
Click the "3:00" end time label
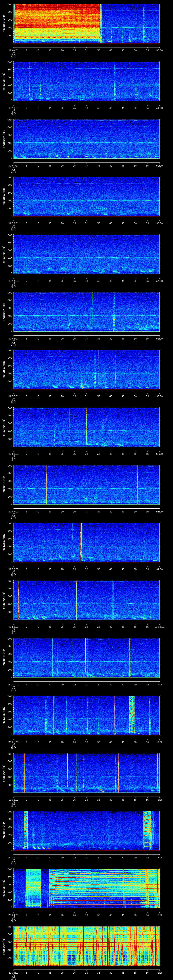pyautogui.click(x=160, y=799)
